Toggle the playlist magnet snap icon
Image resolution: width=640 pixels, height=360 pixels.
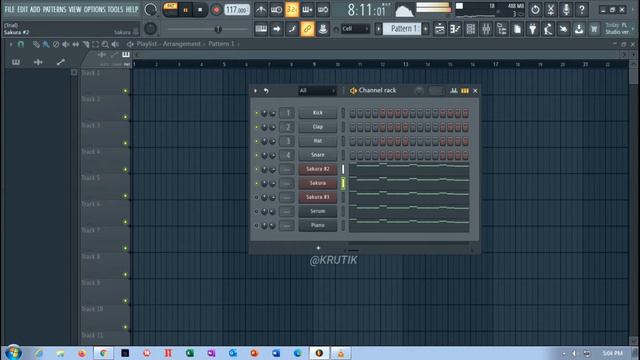(x=21, y=44)
